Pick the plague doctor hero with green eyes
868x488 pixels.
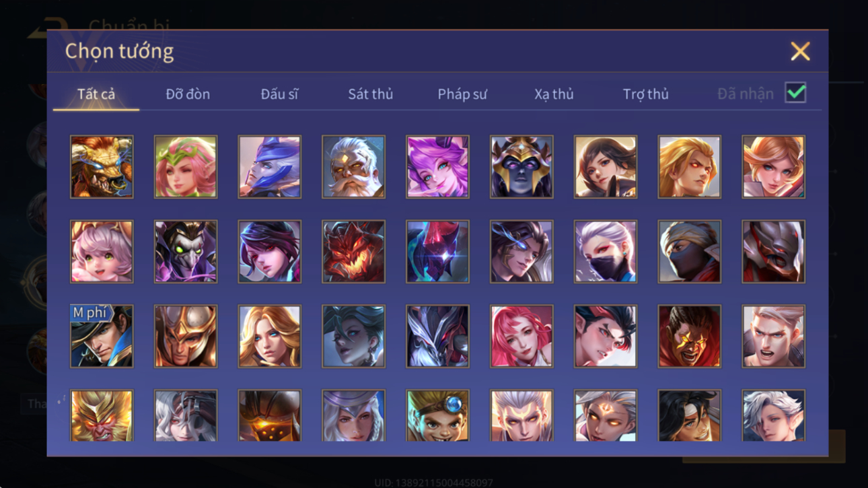(x=186, y=252)
